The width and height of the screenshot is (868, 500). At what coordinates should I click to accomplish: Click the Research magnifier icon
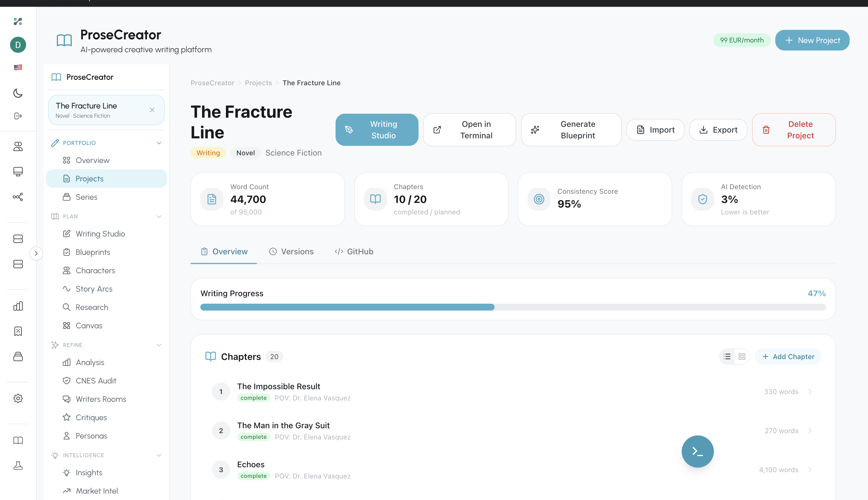(67, 307)
